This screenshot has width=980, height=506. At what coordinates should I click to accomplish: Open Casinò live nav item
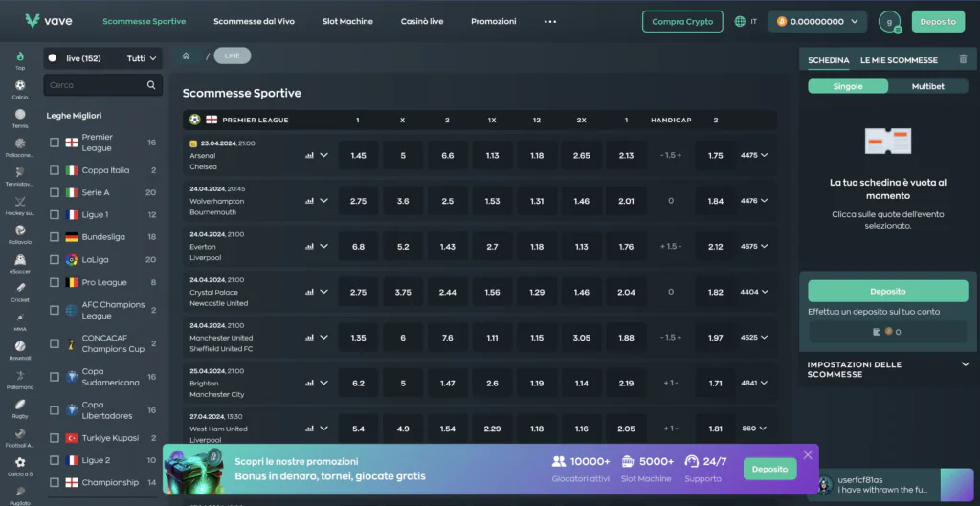(x=422, y=21)
